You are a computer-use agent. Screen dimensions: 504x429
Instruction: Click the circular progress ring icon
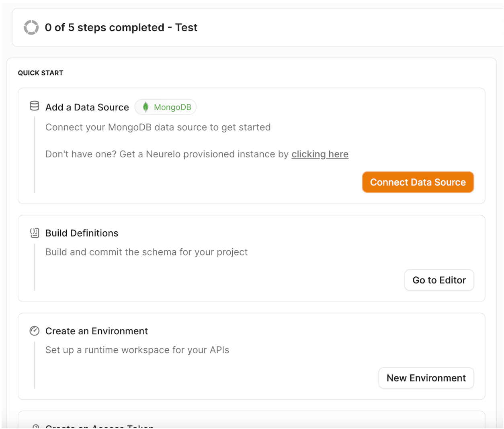[31, 27]
